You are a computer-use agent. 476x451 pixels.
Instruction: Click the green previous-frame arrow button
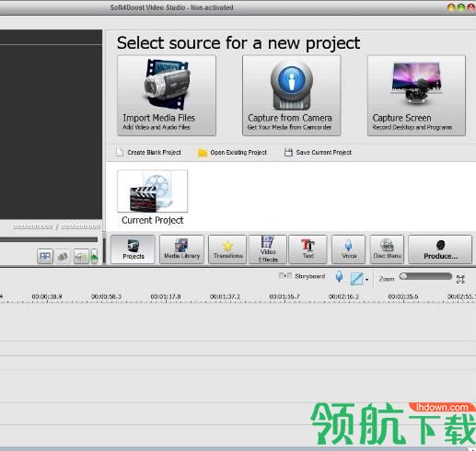coord(81,256)
